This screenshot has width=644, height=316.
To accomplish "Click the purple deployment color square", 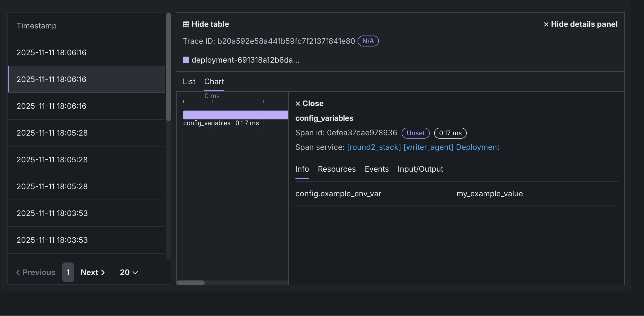I will [x=186, y=60].
